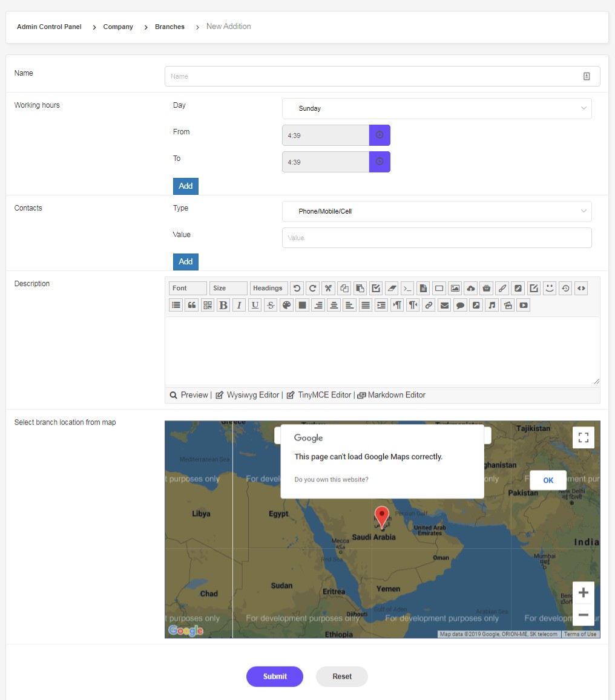Focus the branch Name input field
The image size is (615, 700).
(x=383, y=76)
